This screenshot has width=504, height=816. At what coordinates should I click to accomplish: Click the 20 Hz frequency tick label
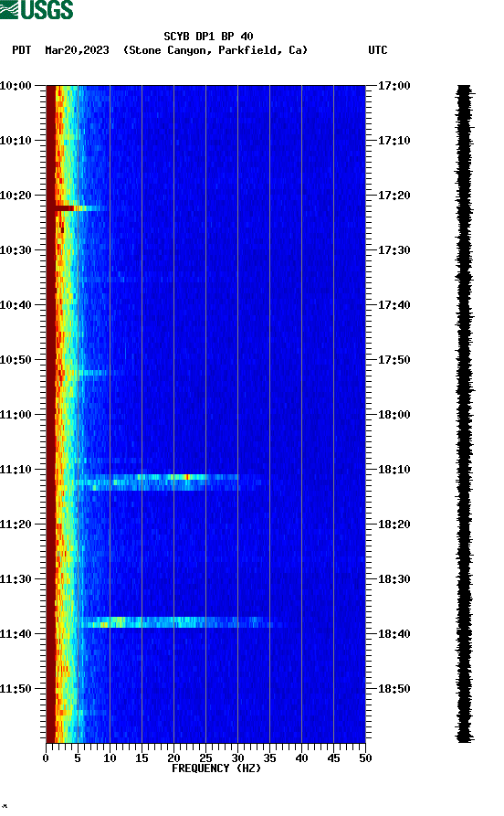point(173,758)
